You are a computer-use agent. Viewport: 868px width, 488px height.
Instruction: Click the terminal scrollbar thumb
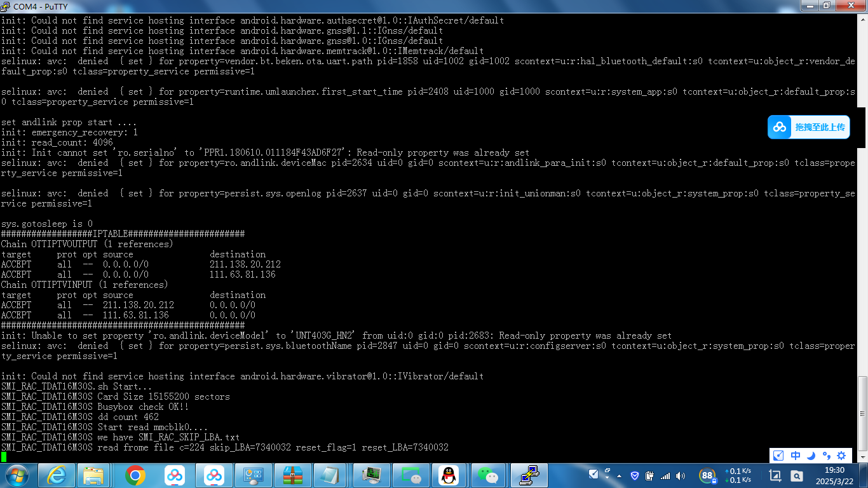pyautogui.click(x=862, y=414)
